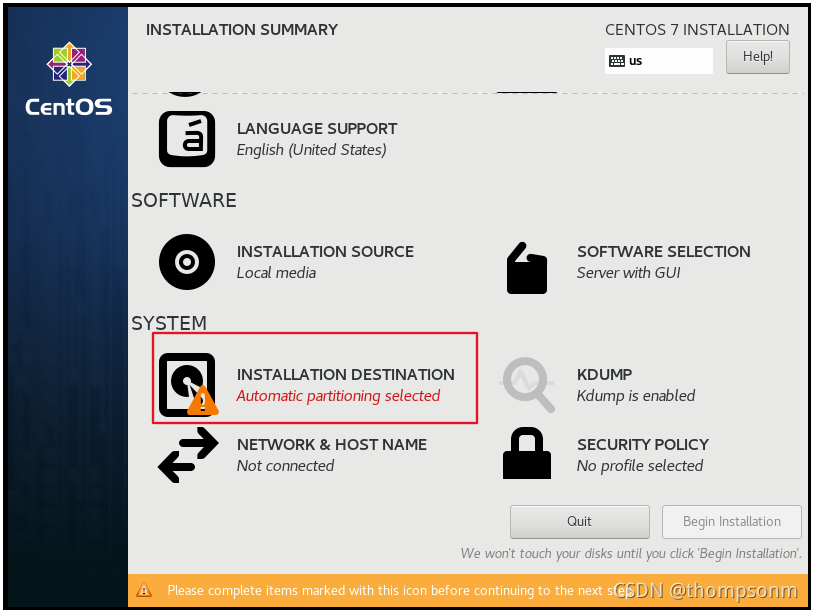Screen dimensions: 813x612
Task: Open NETWORK & HOST NAME label
Action: (x=332, y=444)
